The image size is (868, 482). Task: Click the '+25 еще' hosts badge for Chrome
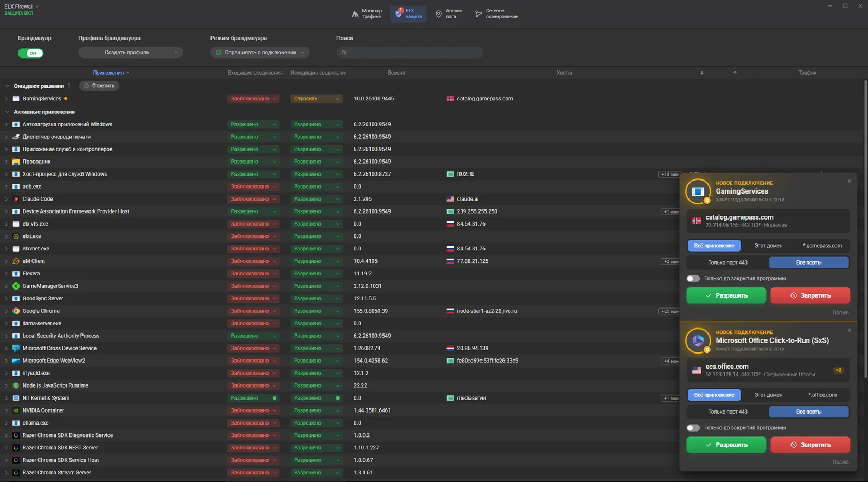click(x=669, y=311)
